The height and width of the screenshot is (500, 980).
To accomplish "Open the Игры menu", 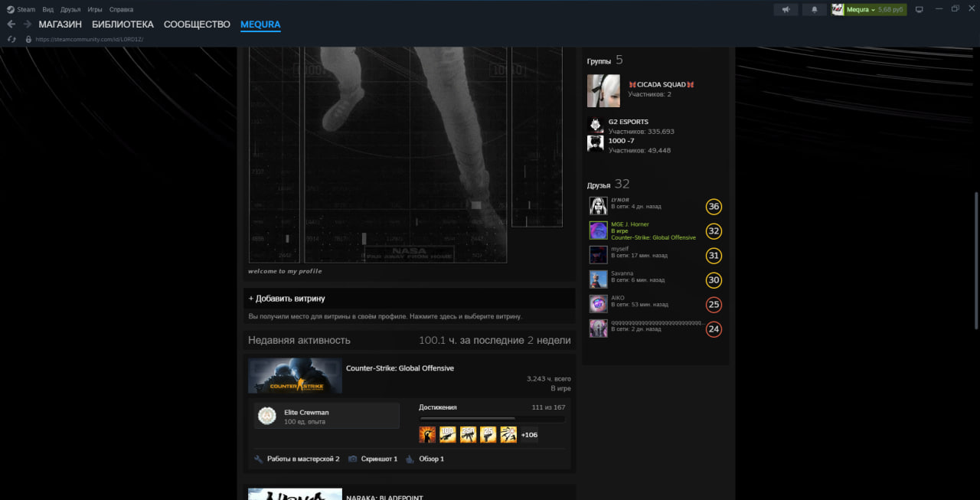I will (95, 9).
